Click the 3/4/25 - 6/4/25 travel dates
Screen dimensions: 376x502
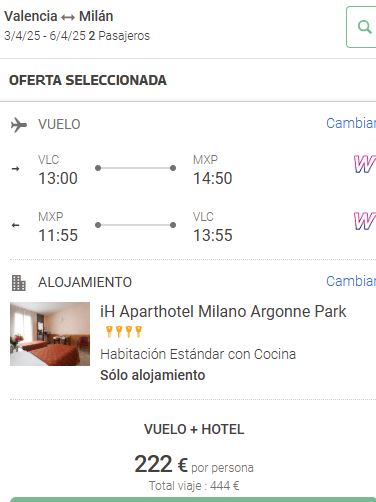(x=45, y=36)
